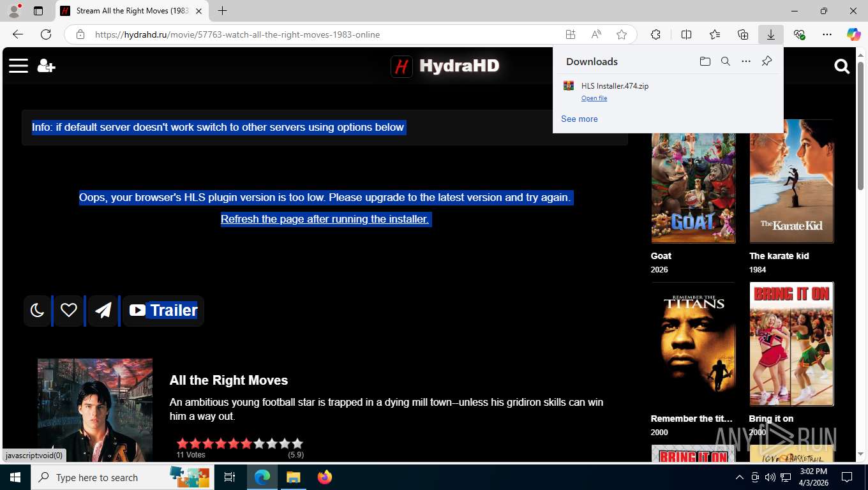Open downloads folder icon in Downloads panel
Screen dimensions: 868x490
pos(705,61)
